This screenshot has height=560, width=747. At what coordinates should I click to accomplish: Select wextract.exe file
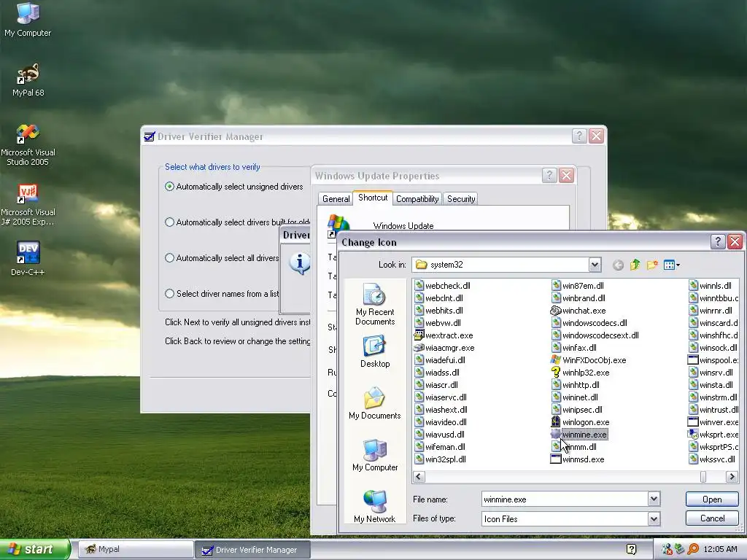pyautogui.click(x=443, y=335)
